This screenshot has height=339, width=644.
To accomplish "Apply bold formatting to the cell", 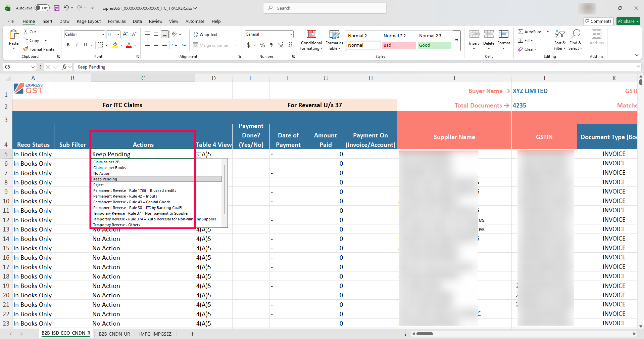I will click(x=68, y=45).
